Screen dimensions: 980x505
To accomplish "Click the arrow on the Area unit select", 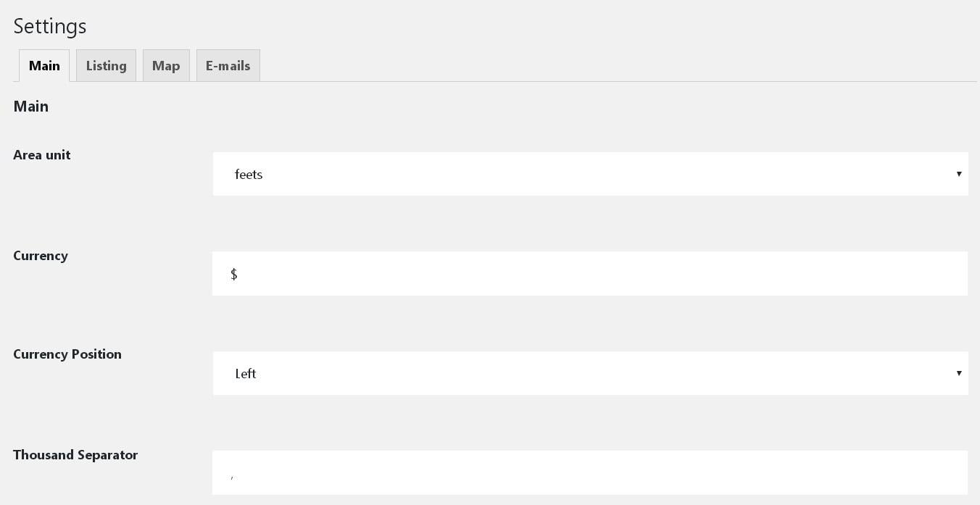I will coord(958,174).
